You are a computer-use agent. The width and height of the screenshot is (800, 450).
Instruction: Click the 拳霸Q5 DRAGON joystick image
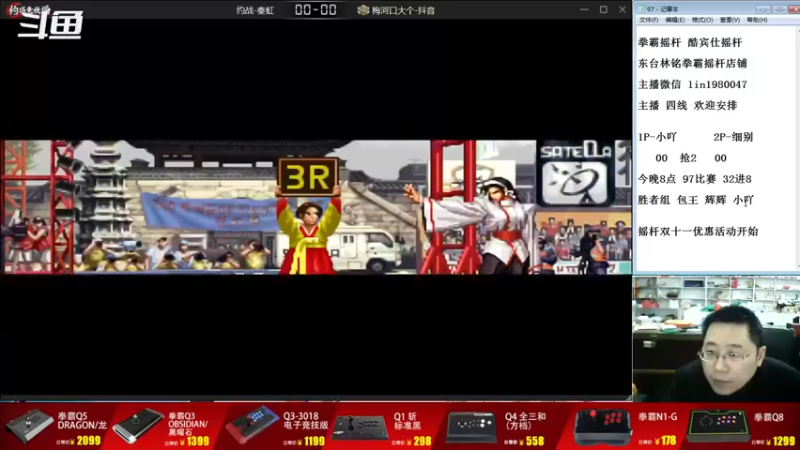30,426
